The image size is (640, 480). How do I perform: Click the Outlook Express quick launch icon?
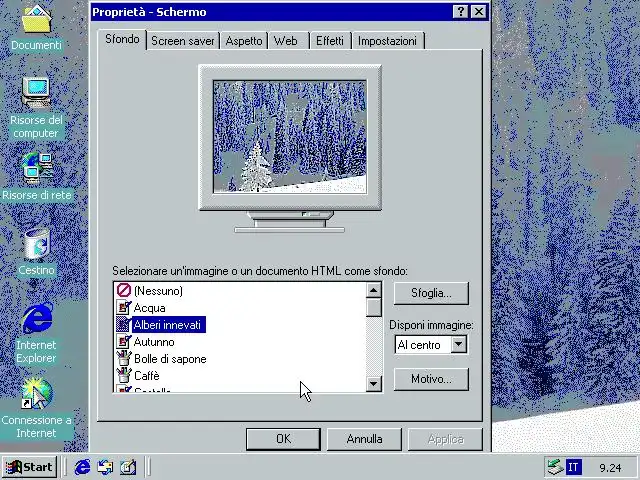click(x=105, y=467)
